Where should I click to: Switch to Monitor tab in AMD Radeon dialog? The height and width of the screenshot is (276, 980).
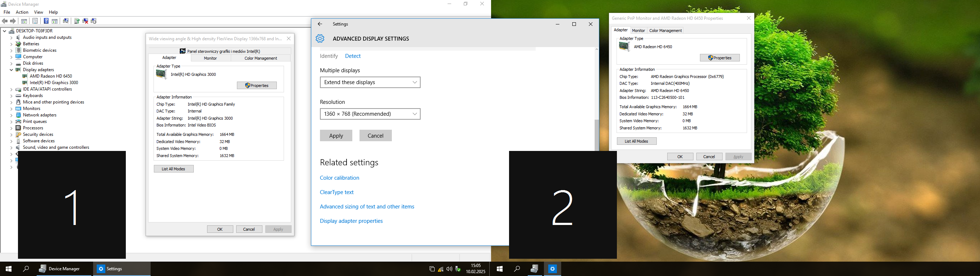[638, 31]
